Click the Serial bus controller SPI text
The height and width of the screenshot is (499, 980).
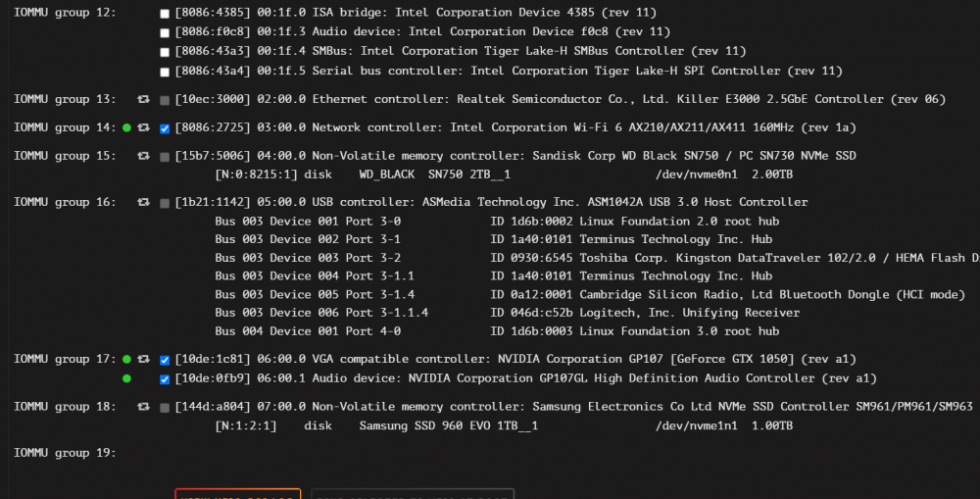coord(509,71)
